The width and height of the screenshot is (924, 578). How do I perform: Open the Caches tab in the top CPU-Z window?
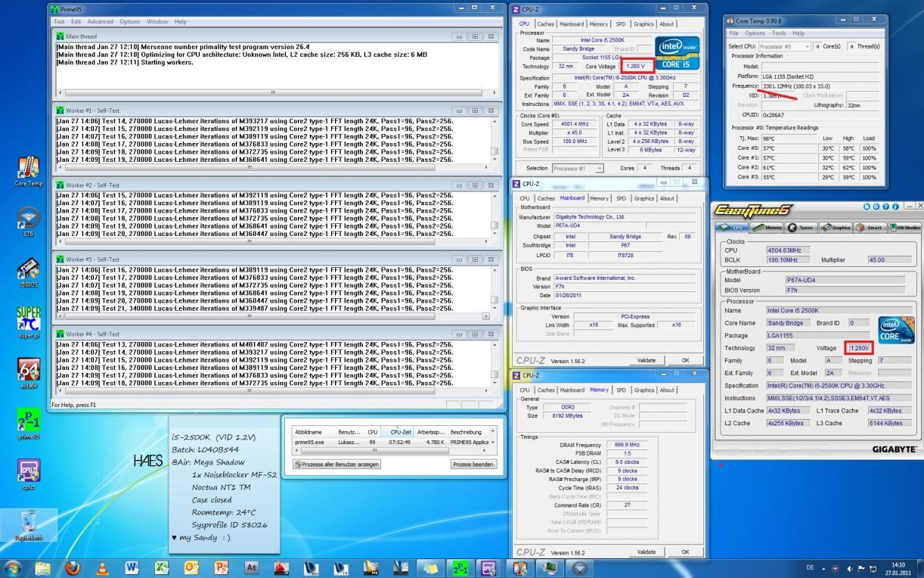pos(544,24)
